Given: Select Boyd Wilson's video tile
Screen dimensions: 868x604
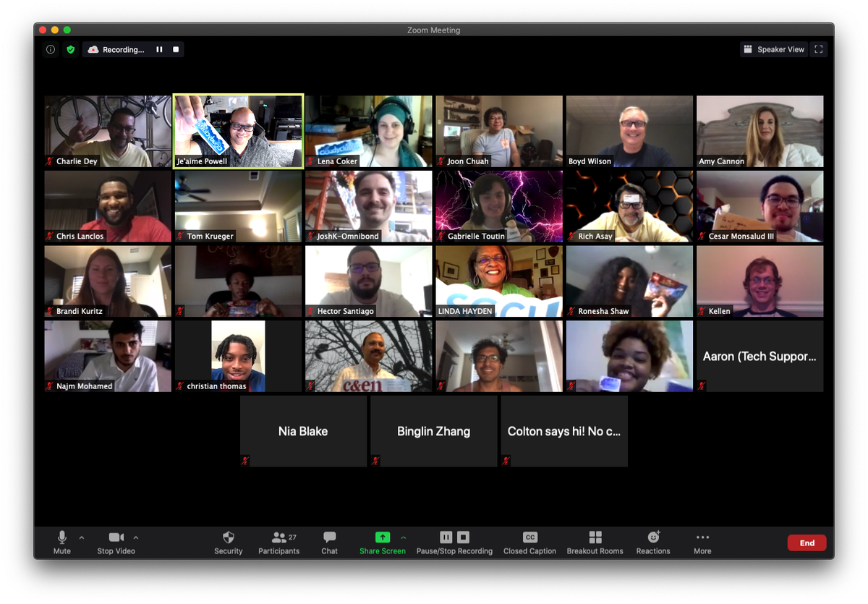Looking at the screenshot, I should [629, 132].
